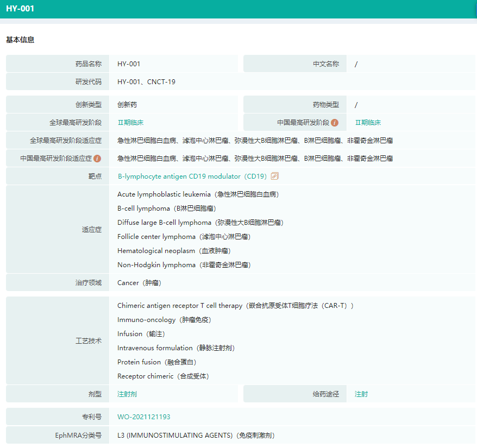477x448 pixels.
Task: Click the Diffuse large B-cell lymphoma entry
Action: (200, 223)
